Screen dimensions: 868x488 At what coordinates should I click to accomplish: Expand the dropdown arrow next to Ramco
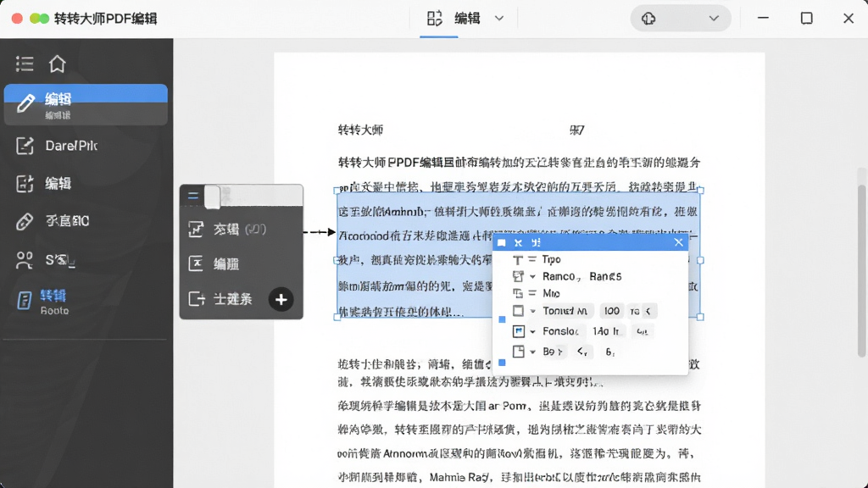532,276
